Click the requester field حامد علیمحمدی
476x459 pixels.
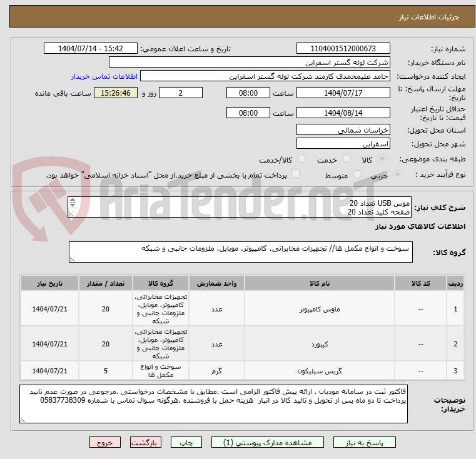coord(265,76)
